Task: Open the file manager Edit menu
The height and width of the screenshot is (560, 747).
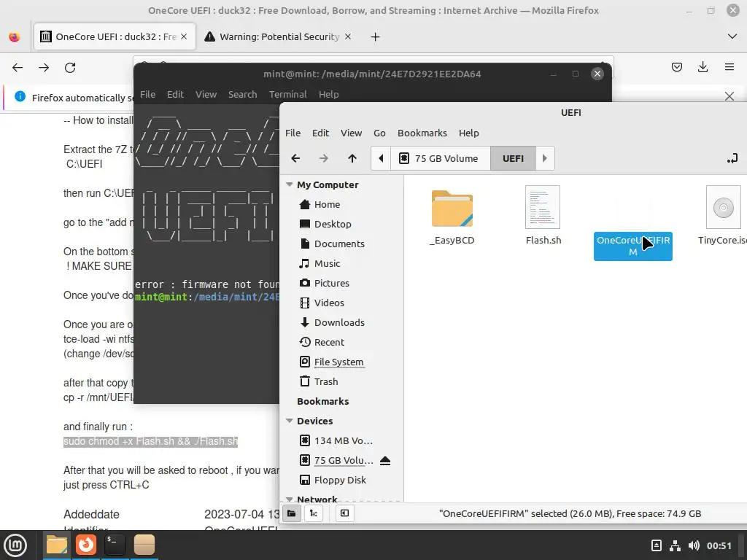Action: [x=320, y=133]
